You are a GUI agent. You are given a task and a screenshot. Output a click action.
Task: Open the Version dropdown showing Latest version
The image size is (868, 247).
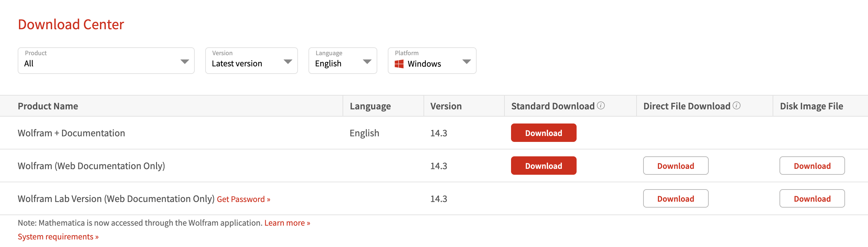pos(251,60)
